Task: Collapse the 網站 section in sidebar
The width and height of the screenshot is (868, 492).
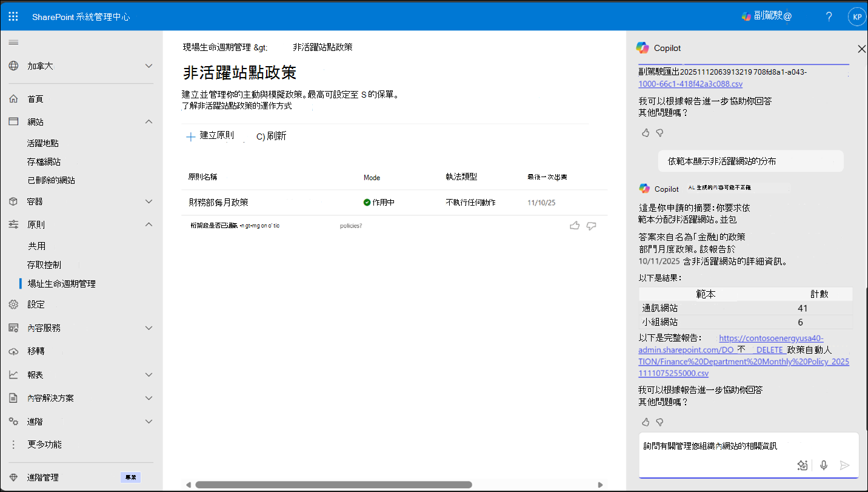Action: tap(149, 121)
